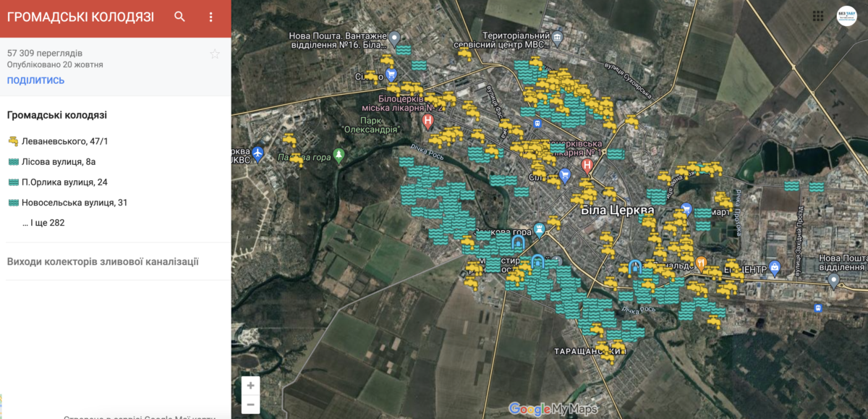Click the hospital icon near лікарня №1
The image size is (868, 419).
(587, 166)
